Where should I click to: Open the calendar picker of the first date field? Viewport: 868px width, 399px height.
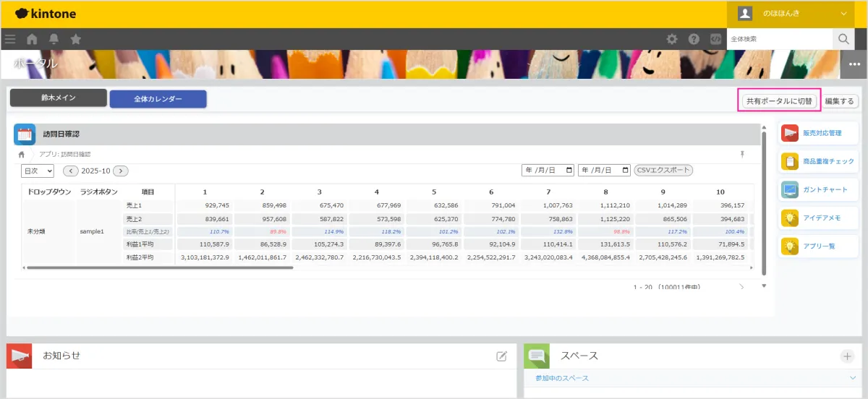pos(569,170)
